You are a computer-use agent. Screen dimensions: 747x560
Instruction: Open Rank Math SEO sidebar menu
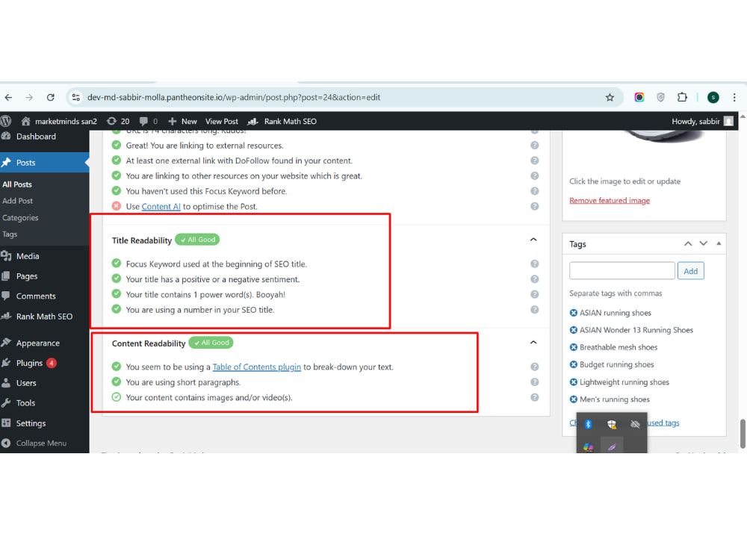pyautogui.click(x=44, y=317)
